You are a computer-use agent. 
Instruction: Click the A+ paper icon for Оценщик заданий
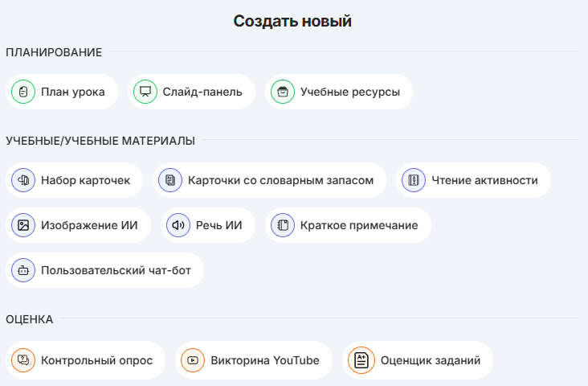[361, 360]
